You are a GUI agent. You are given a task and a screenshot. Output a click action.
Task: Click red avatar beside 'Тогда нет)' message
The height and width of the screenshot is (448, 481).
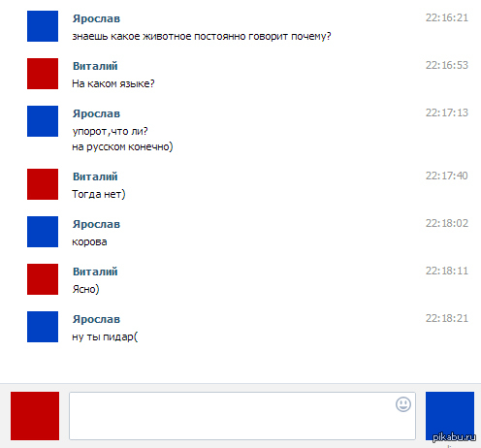43,184
